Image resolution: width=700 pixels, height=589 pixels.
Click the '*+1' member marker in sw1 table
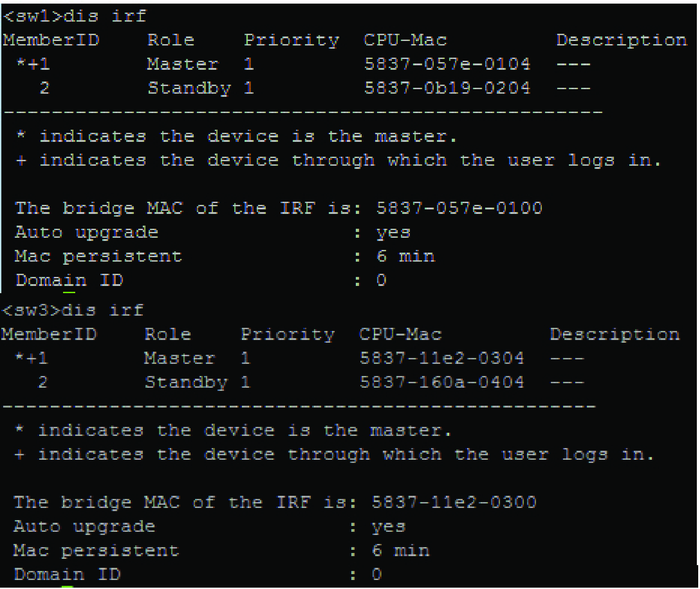(x=33, y=64)
